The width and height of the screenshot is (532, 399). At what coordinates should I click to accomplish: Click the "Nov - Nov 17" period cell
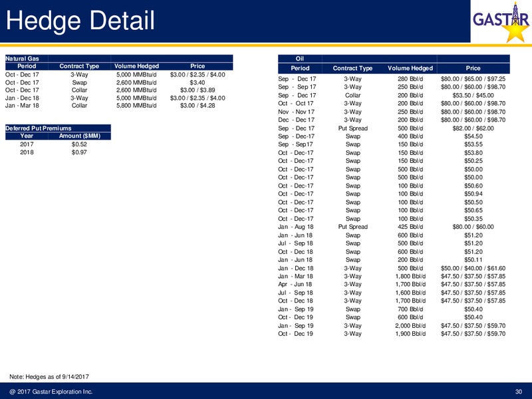pos(296,112)
